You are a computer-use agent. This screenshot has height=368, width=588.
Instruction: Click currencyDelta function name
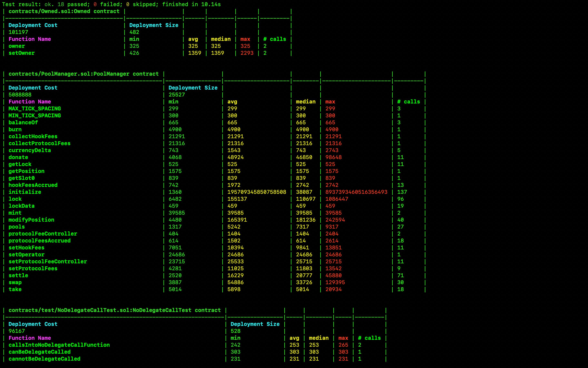point(30,150)
